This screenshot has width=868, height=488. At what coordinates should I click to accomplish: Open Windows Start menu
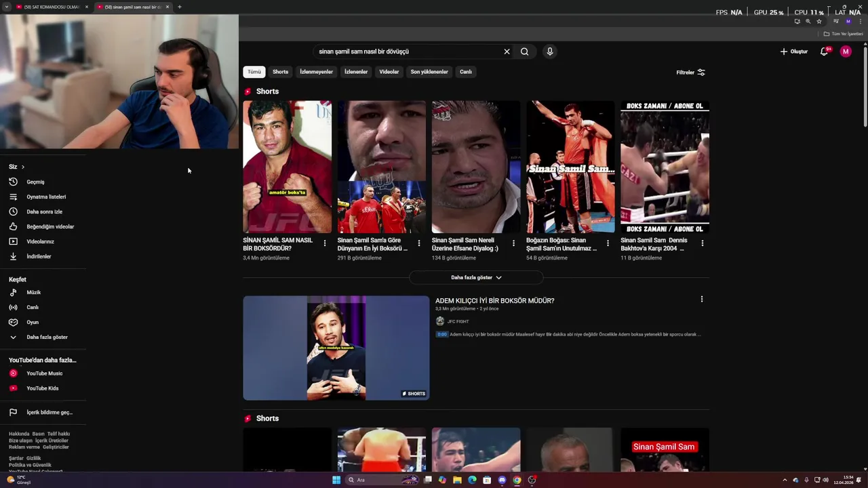coord(336,480)
